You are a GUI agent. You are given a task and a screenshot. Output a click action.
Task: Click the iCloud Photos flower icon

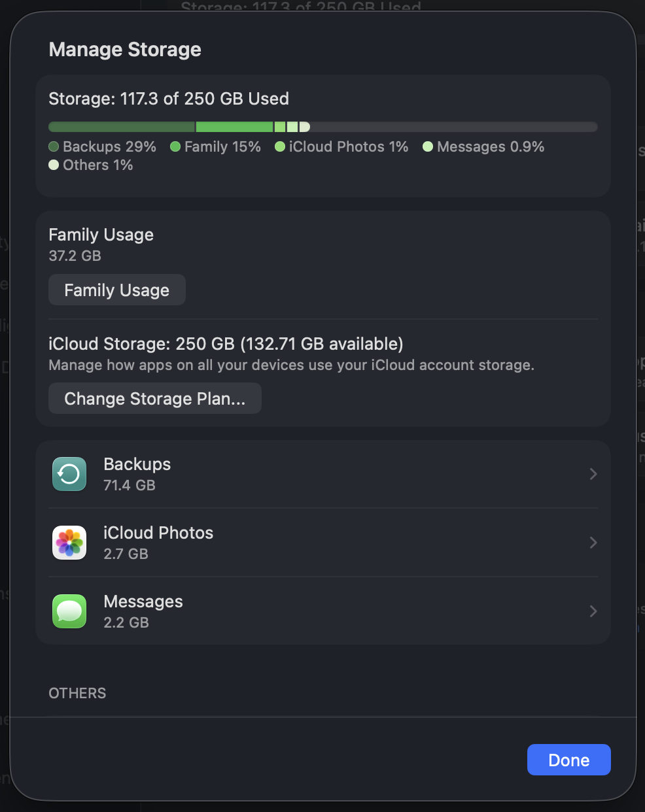click(69, 543)
